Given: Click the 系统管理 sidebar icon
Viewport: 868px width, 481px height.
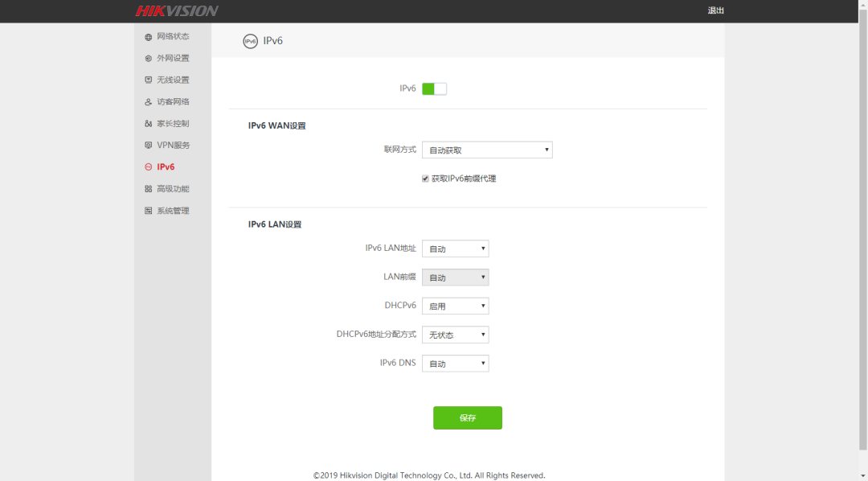Looking at the screenshot, I should [148, 211].
